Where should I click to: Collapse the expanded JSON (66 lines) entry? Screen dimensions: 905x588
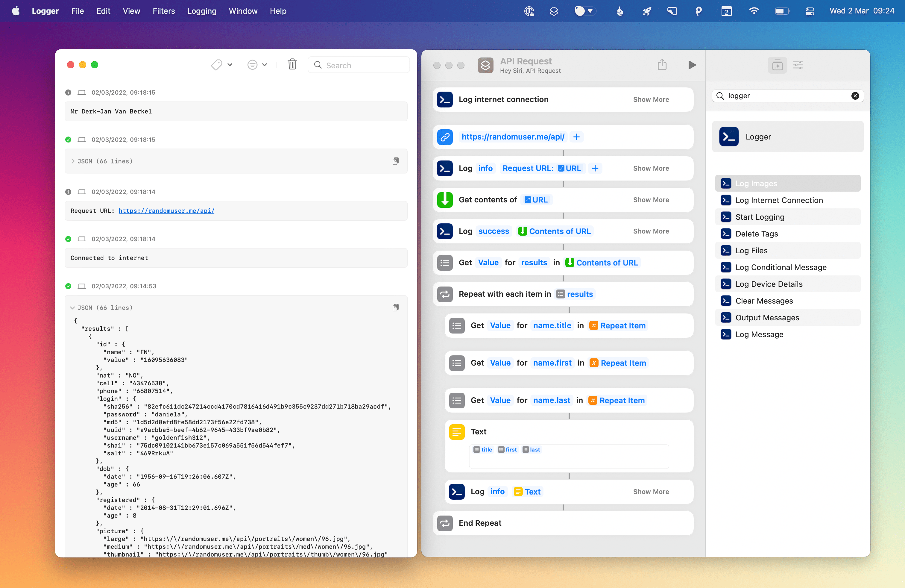[x=73, y=308]
